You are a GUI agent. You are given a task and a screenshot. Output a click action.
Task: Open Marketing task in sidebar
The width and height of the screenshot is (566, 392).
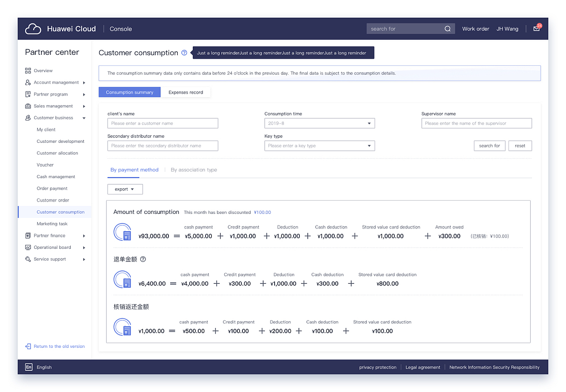point(52,224)
